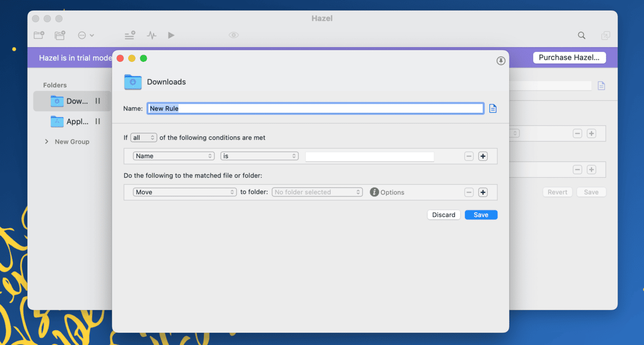Viewport: 644px width, 345px height.
Task: Open the ellipsis actions menu in toolbar
Action: pyautogui.click(x=86, y=35)
